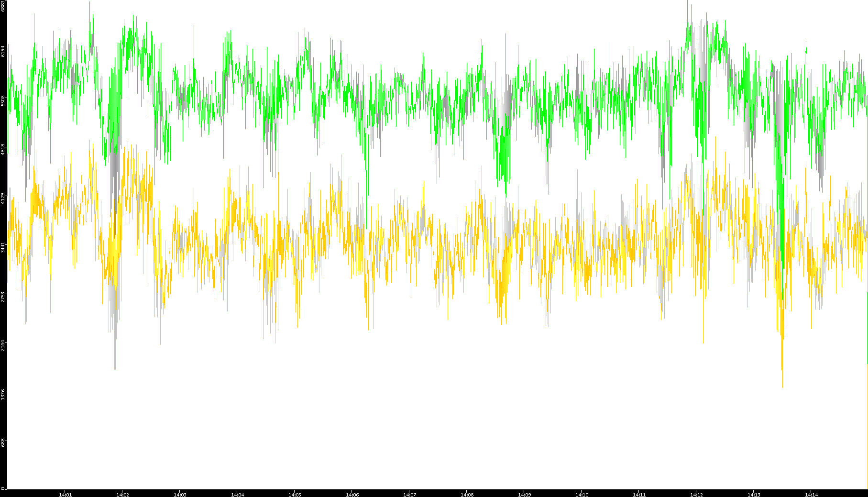Click the 14:11 time axis label
The height and width of the screenshot is (497, 868).
tap(639, 495)
